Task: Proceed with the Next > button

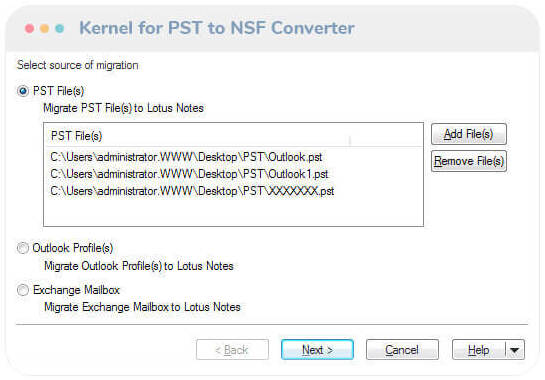Action: (x=317, y=350)
